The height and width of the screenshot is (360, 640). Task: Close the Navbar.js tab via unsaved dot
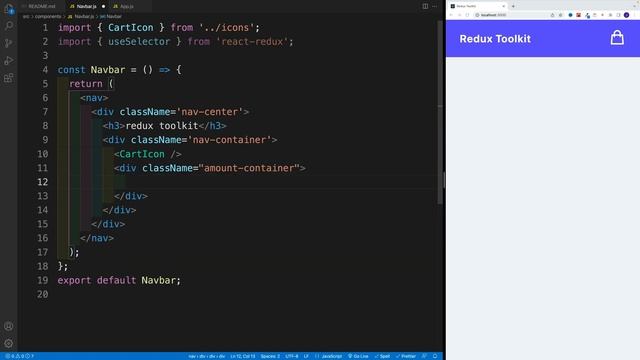[103, 6]
